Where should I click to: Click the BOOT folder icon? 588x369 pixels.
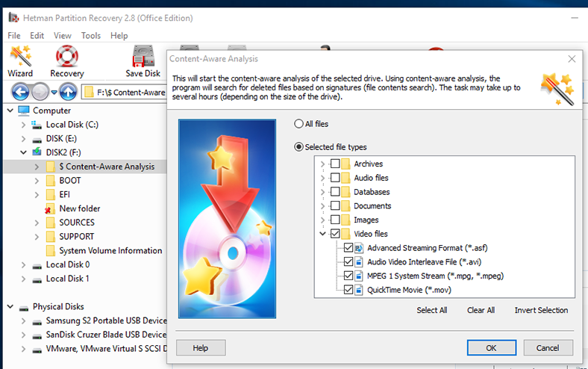(51, 181)
